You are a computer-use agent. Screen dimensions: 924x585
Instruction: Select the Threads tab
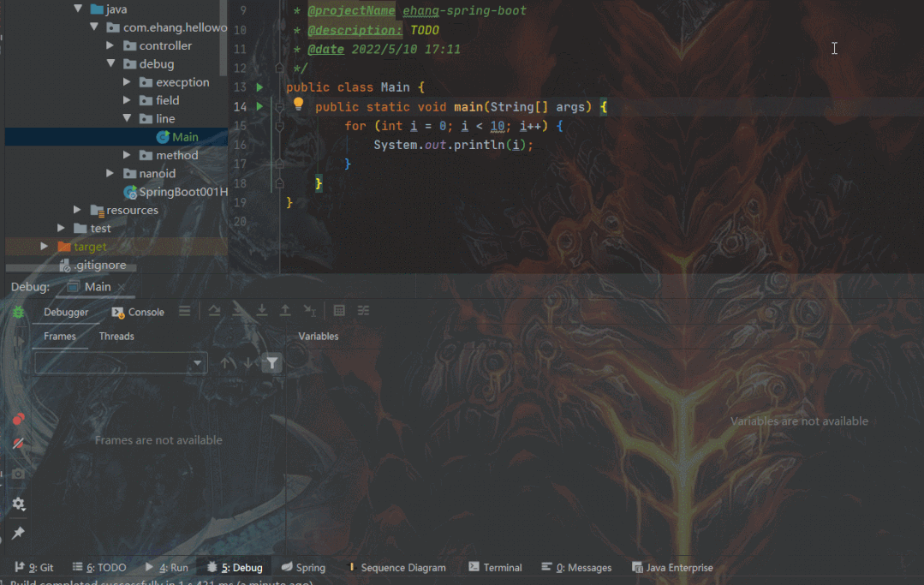[x=116, y=337]
